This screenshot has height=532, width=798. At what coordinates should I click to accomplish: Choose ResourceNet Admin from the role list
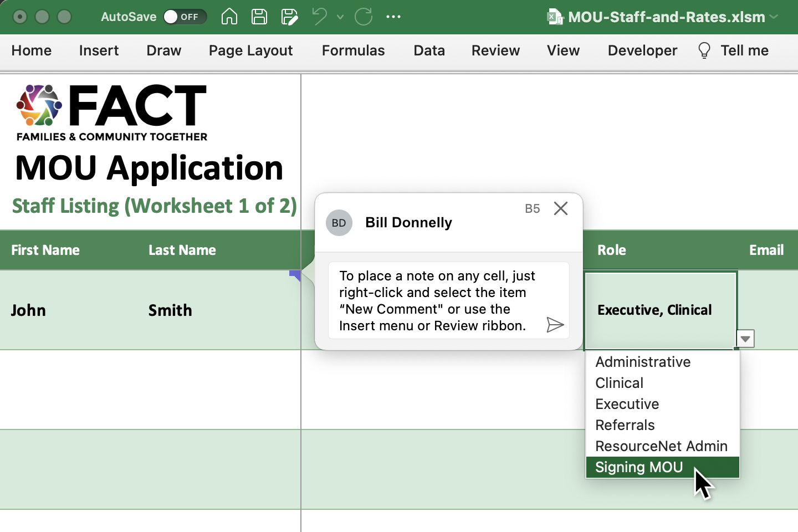point(663,446)
